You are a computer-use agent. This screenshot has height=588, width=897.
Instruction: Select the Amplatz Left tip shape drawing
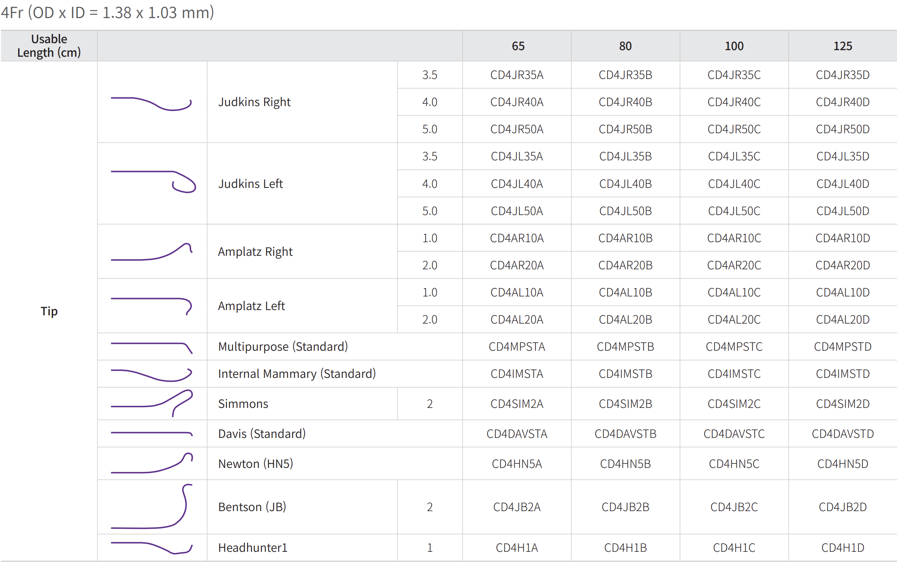(x=152, y=306)
